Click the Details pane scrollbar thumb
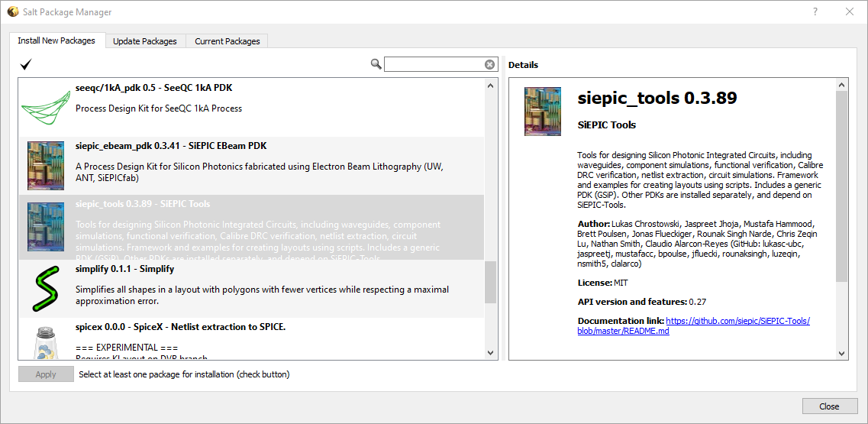The height and width of the screenshot is (424, 868). pos(841,186)
